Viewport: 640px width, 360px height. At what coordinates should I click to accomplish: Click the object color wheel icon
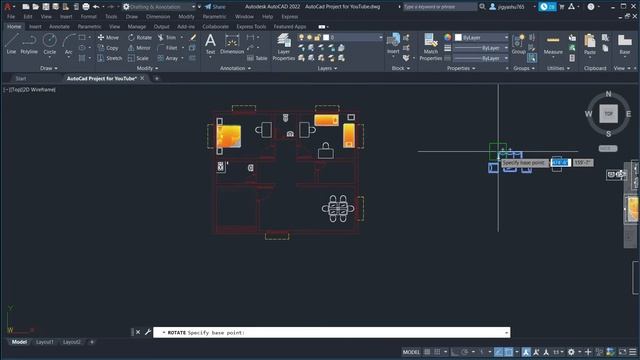point(448,37)
